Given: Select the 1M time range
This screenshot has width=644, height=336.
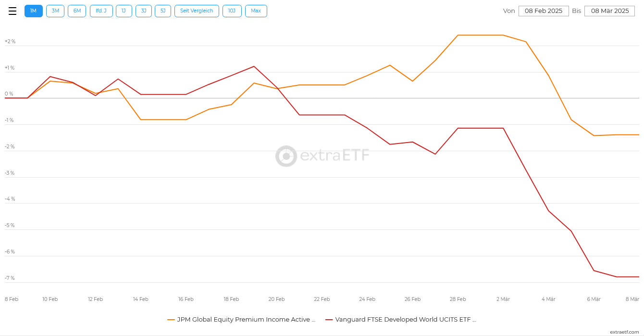Looking at the screenshot, I should click(x=34, y=11).
